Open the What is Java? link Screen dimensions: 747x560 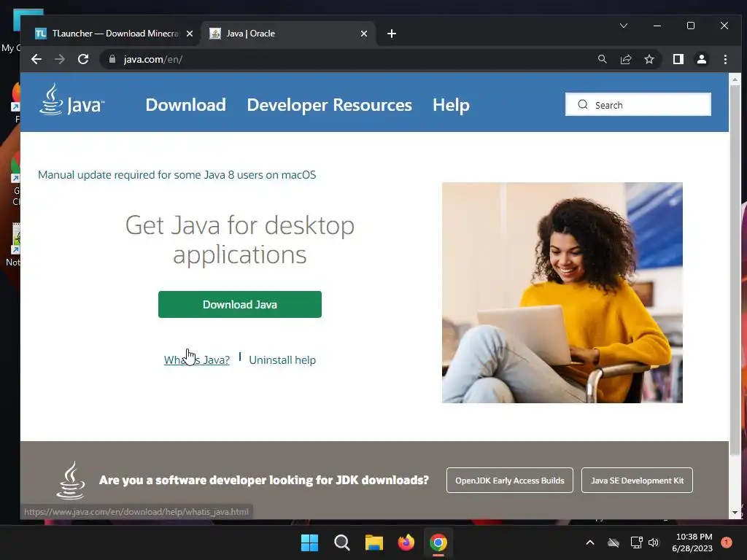(x=197, y=360)
